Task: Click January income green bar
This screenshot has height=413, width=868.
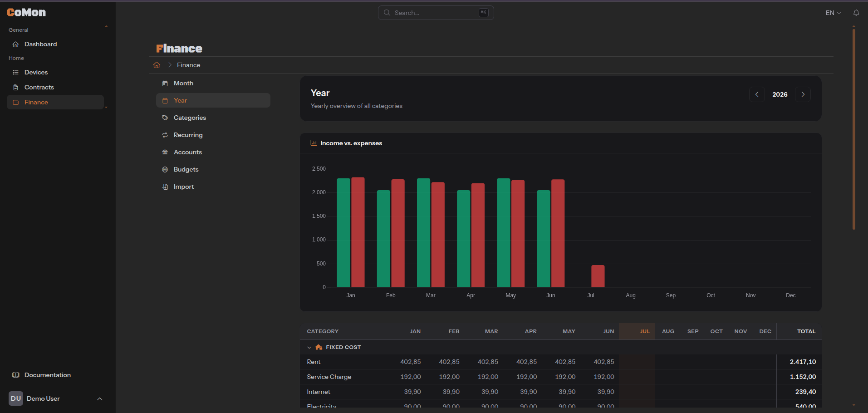Action: point(343,233)
